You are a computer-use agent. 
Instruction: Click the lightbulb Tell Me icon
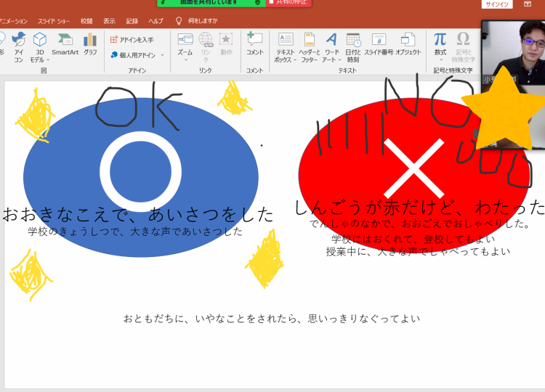(x=179, y=21)
